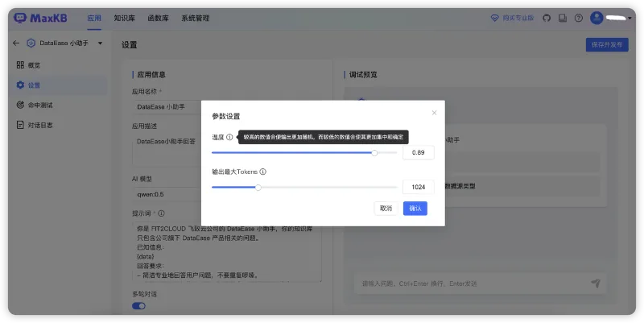Click the 应用名称 input field
644x323 pixels.
pos(168,106)
